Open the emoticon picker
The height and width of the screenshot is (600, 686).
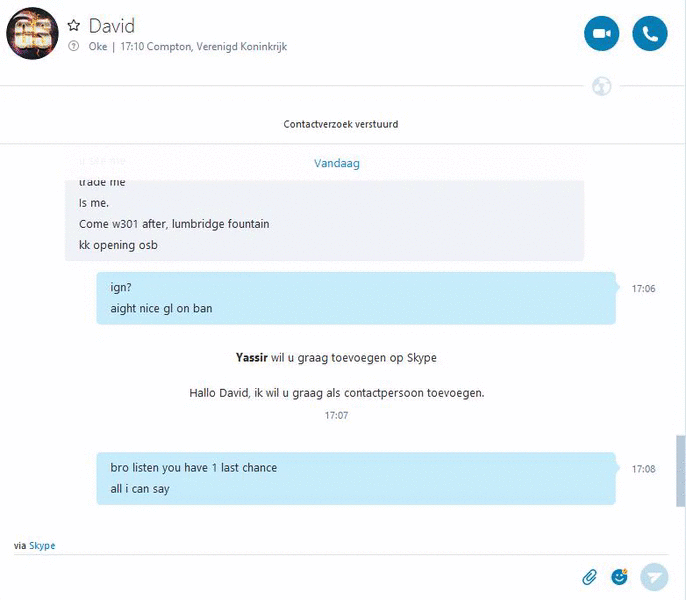click(619, 577)
